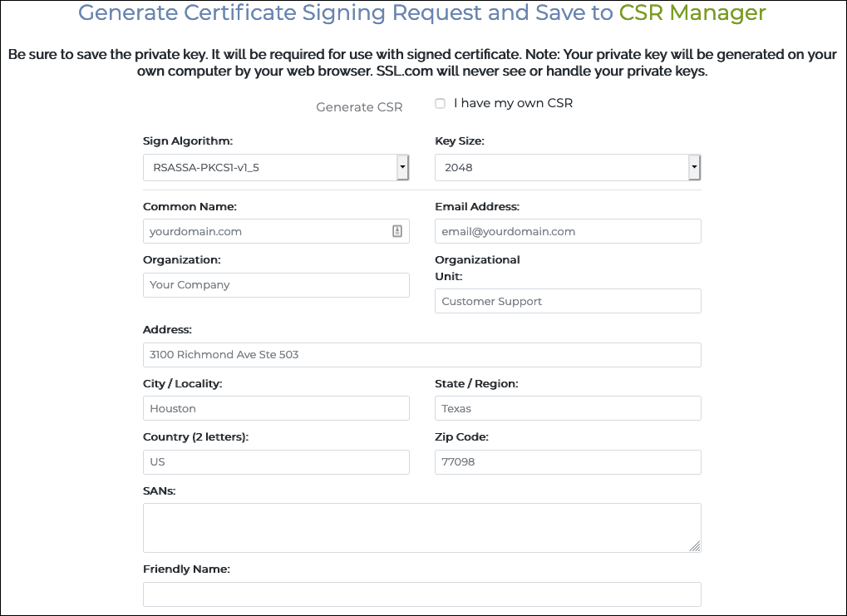Click the contact card icon in Common Name field
The height and width of the screenshot is (616, 847).
pyautogui.click(x=397, y=231)
